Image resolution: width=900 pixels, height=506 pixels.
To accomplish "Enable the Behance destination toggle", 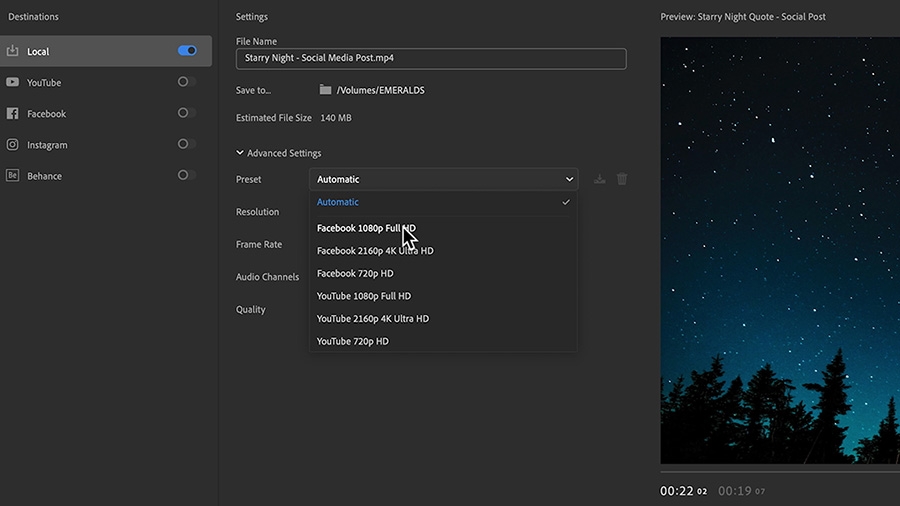I will click(x=187, y=175).
